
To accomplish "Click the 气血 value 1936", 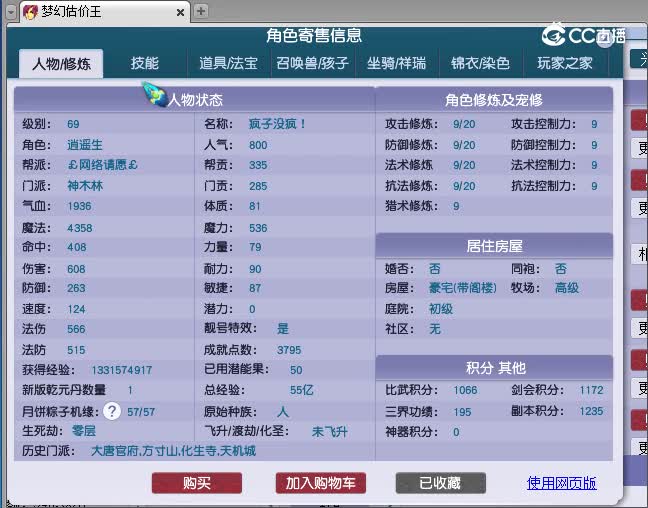I will point(79,206).
